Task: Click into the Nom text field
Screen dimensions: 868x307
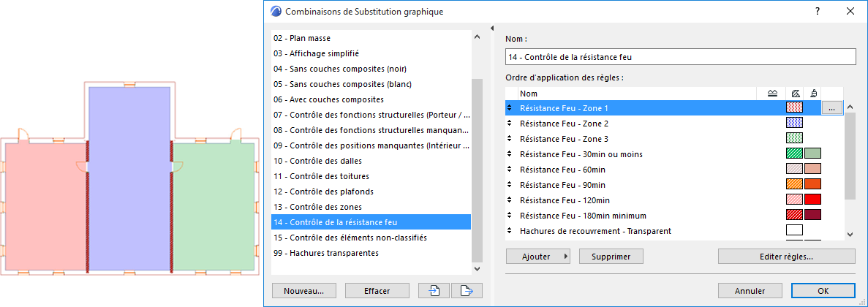Action: pyautogui.click(x=680, y=57)
